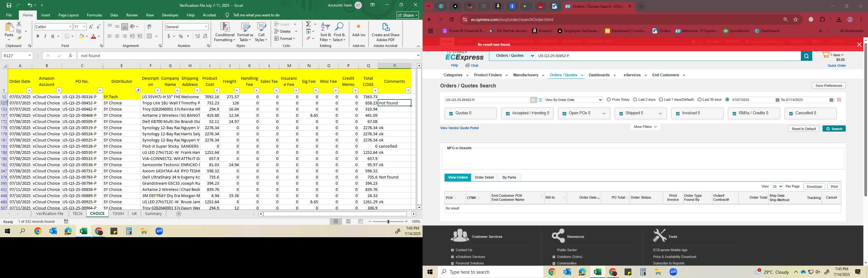Click the Excel Share button
This screenshot has height=278, width=868.
pos(407,15)
